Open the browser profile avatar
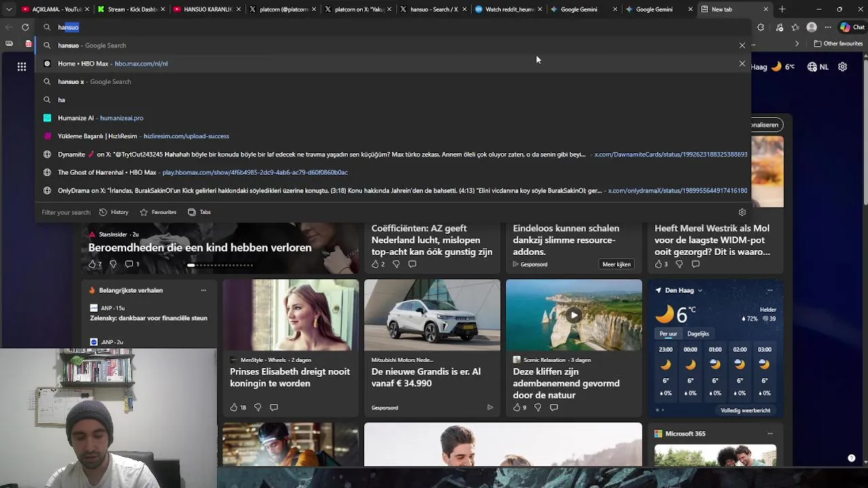This screenshot has width=868, height=488. pos(812,27)
